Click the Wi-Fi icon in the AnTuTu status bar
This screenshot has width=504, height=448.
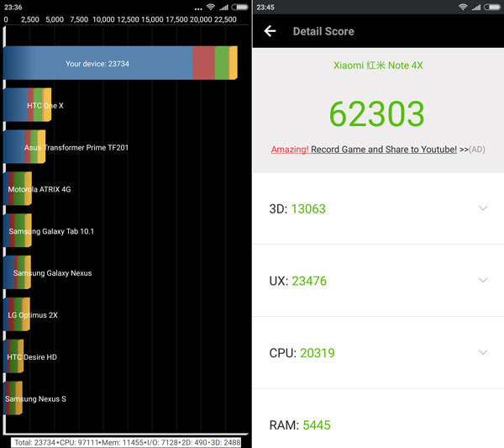click(463, 7)
